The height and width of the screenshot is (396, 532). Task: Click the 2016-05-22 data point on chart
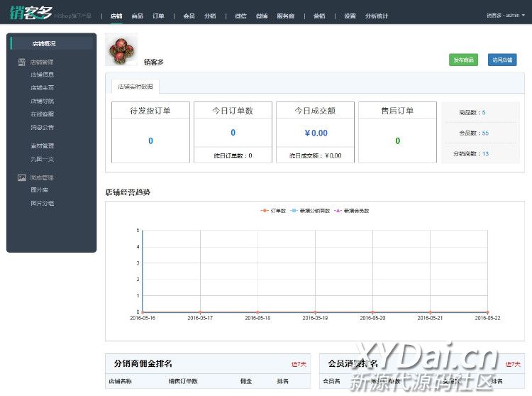point(487,312)
